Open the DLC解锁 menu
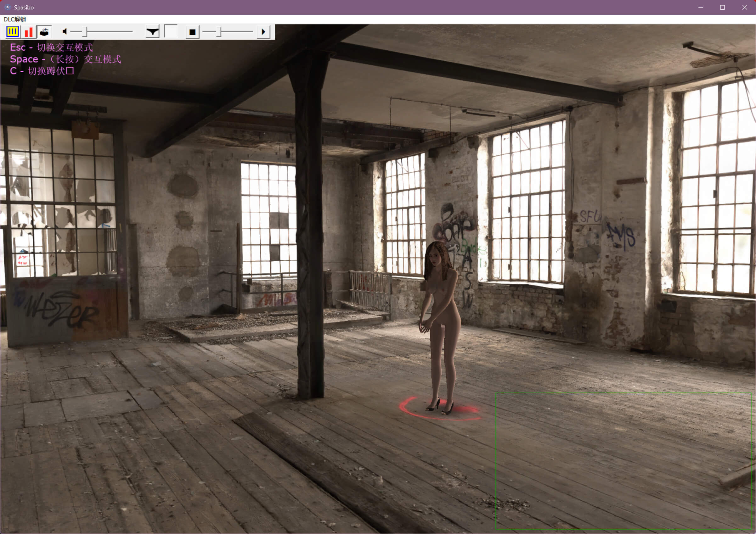This screenshot has width=756, height=534. 14,19
